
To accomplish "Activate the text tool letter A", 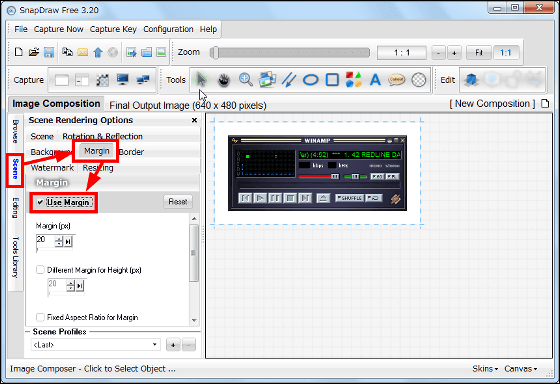I will click(375, 80).
